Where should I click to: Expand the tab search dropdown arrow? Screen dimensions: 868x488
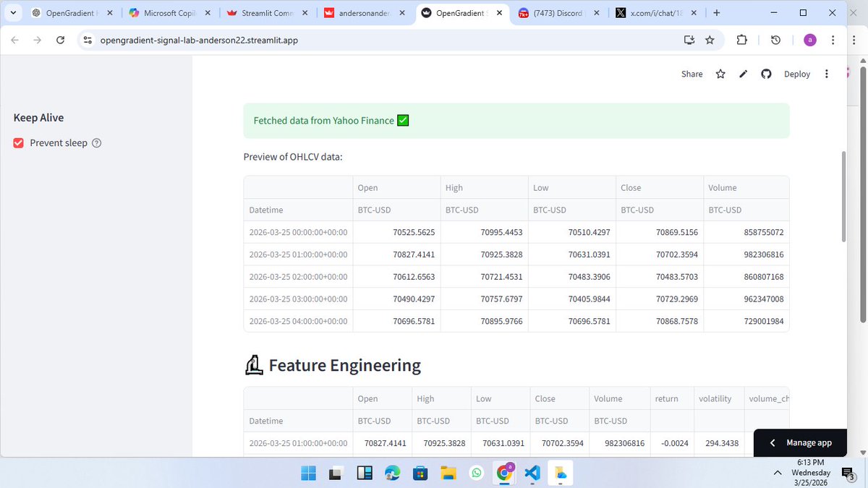(x=13, y=13)
